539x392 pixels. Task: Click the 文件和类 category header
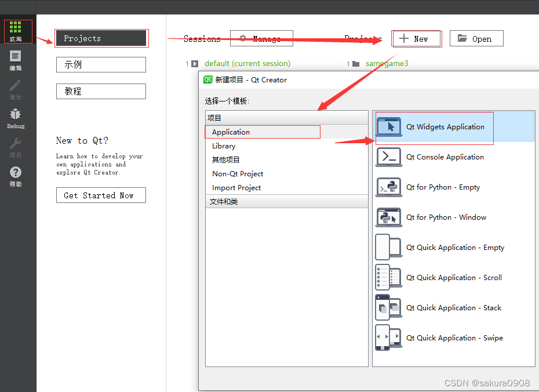coord(287,201)
